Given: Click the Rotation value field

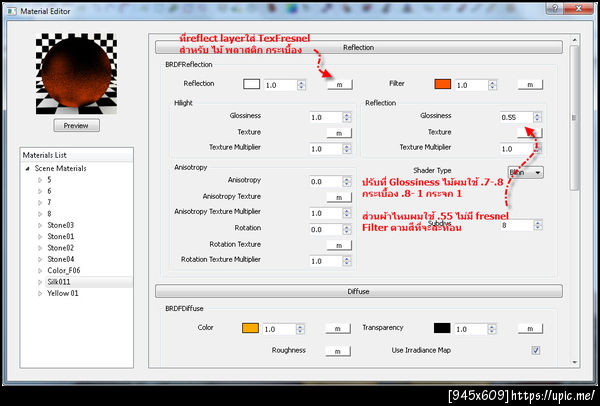Looking at the screenshot, I should 326,230.
